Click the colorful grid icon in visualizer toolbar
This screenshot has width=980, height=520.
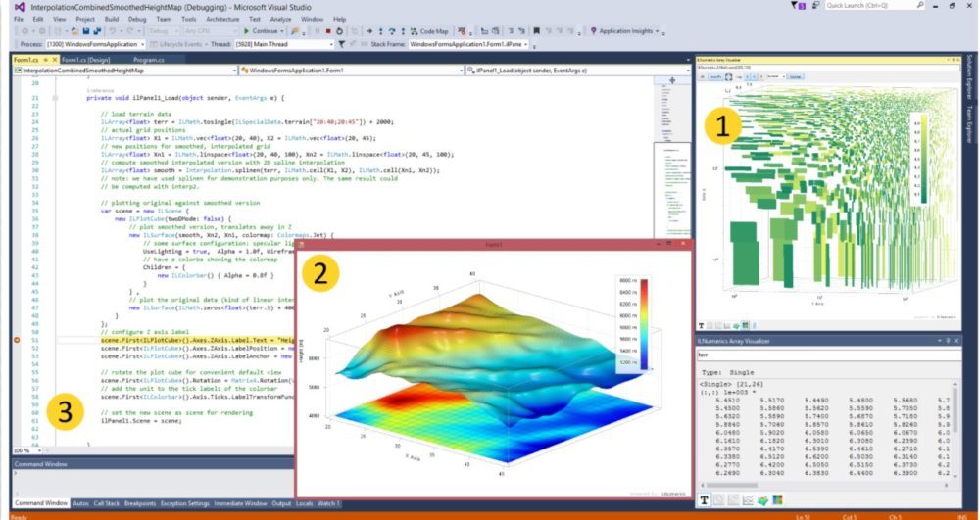point(778,500)
